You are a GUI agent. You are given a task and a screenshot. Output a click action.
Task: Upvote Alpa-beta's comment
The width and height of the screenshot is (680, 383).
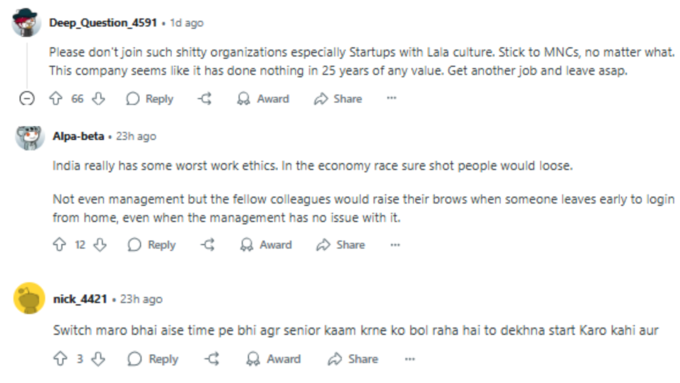(59, 245)
